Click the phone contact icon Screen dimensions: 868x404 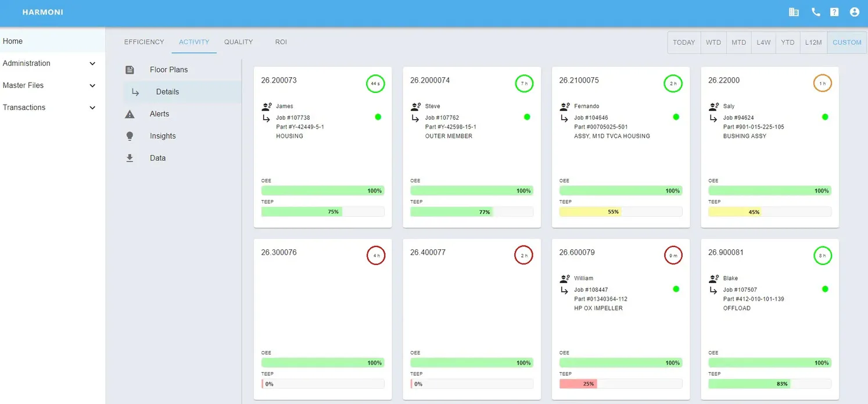[816, 12]
